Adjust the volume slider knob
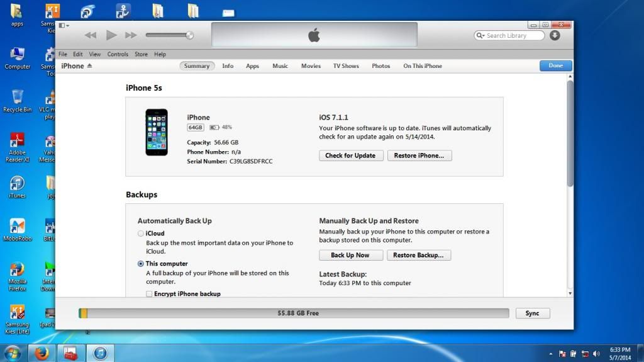This screenshot has width=644, height=362. pos(189,35)
